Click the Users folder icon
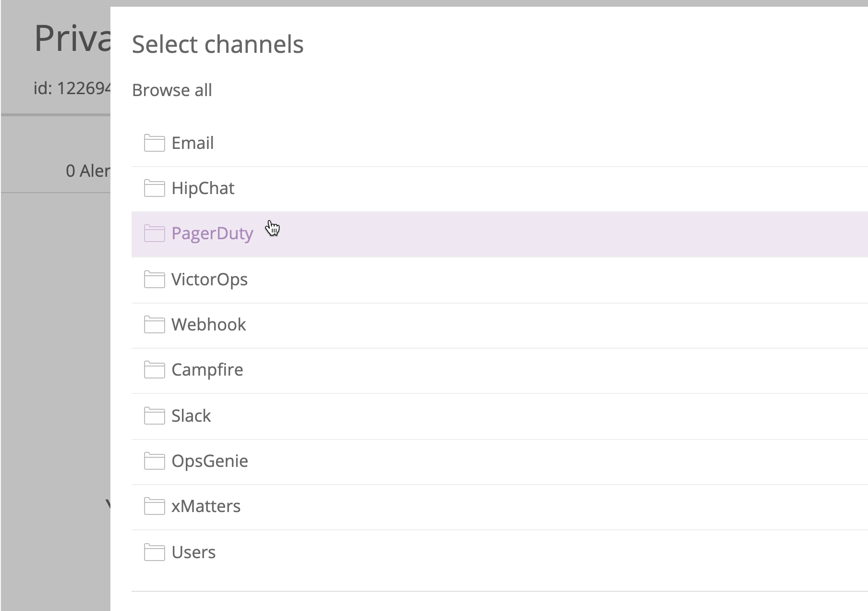Image resolution: width=868 pixels, height=611 pixels. (x=154, y=552)
